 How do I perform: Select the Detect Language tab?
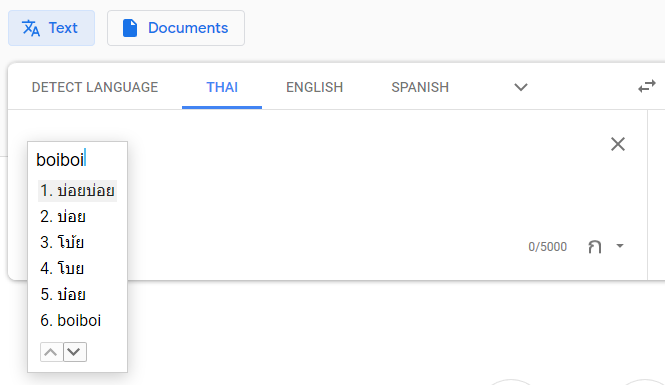point(95,87)
